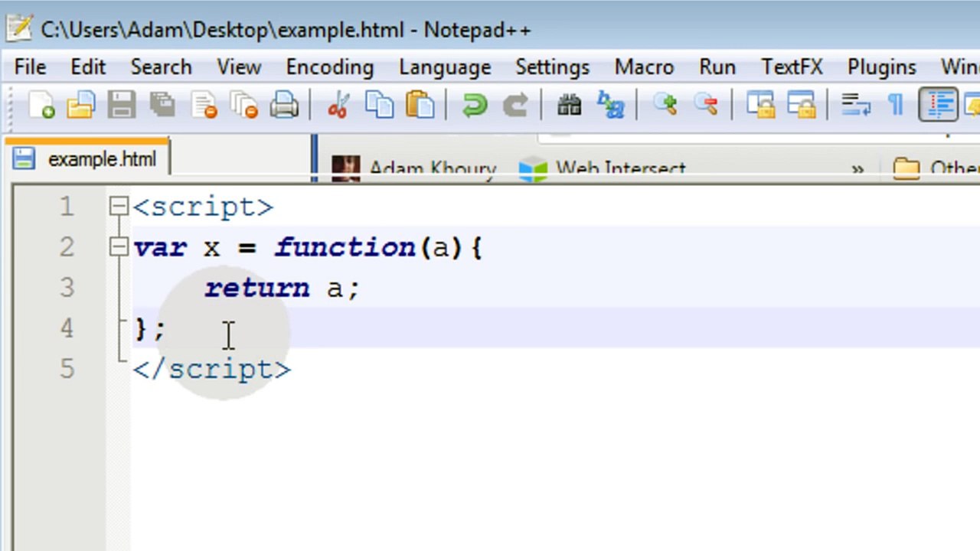Viewport: 980px width, 551px height.
Task: Open Web Intersect bookmark in browser
Action: tap(603, 169)
